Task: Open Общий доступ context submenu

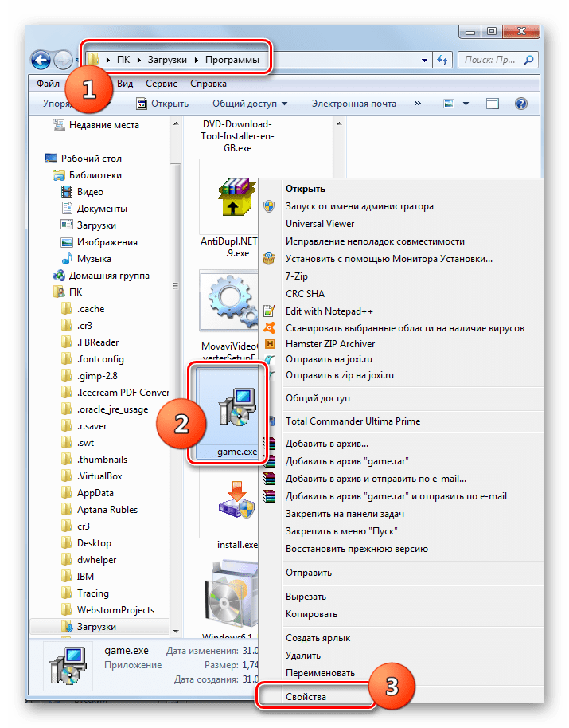Action: click(318, 398)
